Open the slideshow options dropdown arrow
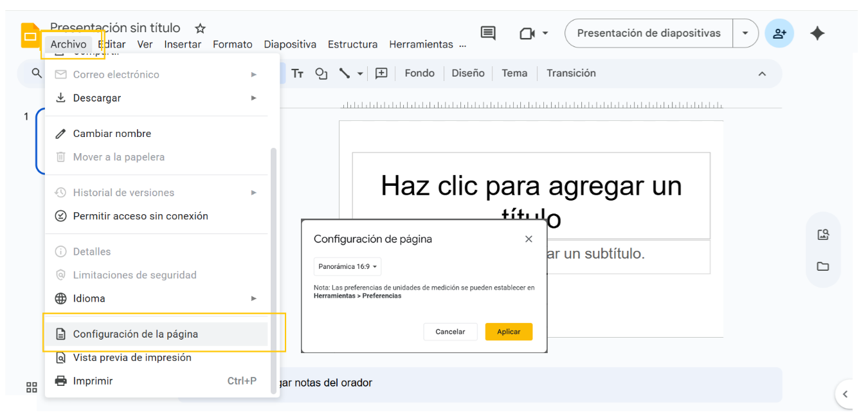This screenshot has height=420, width=868. pos(745,33)
